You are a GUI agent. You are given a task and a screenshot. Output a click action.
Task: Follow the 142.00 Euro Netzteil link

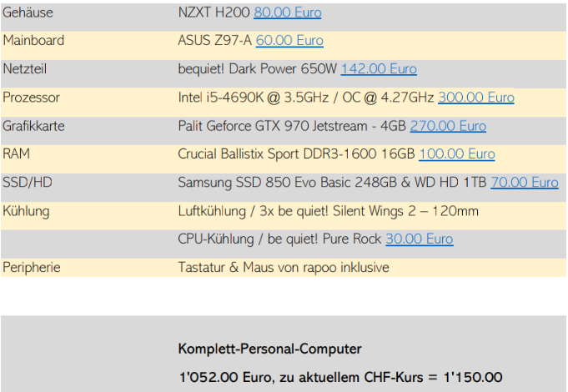379,69
